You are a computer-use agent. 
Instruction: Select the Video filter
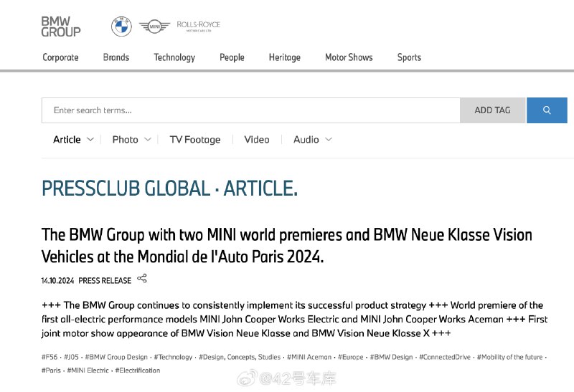pyautogui.click(x=257, y=140)
